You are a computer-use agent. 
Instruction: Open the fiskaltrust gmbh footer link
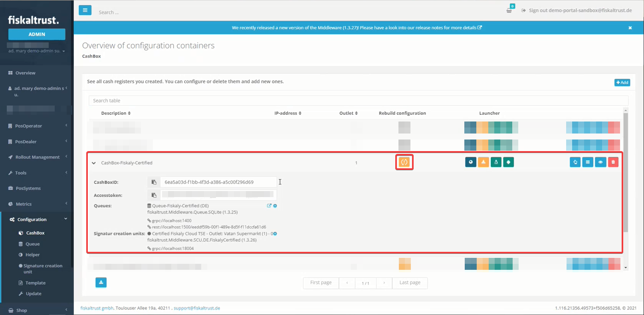coord(97,308)
